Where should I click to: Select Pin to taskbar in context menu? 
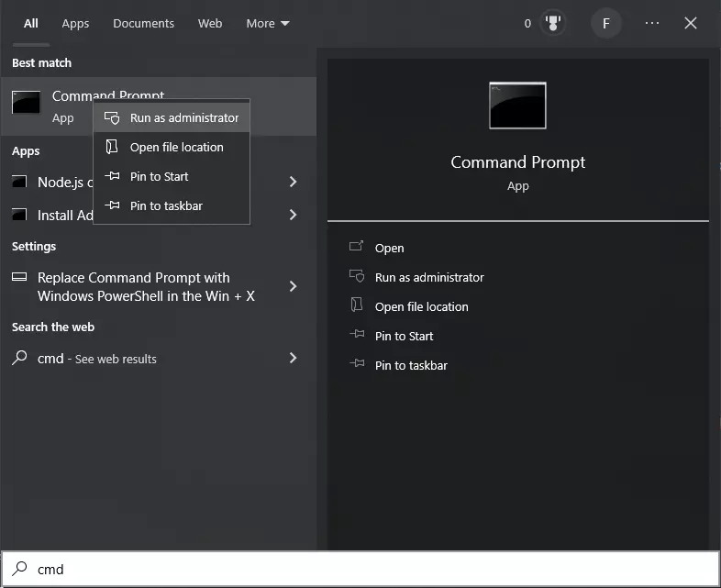point(171,206)
